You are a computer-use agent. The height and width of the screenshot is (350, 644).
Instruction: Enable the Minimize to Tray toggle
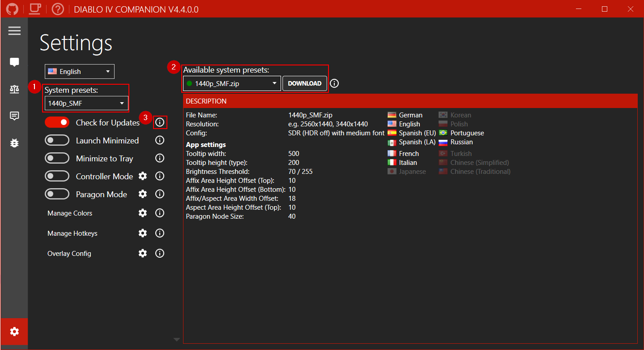coord(57,158)
